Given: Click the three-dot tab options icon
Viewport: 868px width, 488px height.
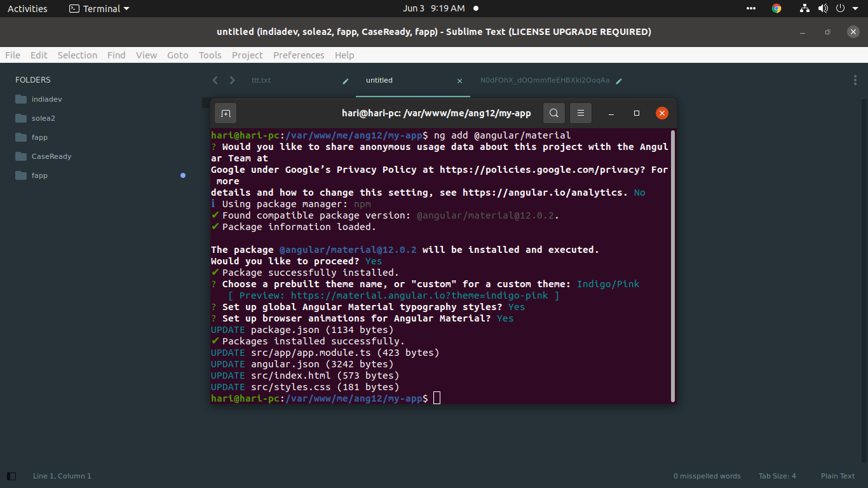Looking at the screenshot, I should 855,80.
